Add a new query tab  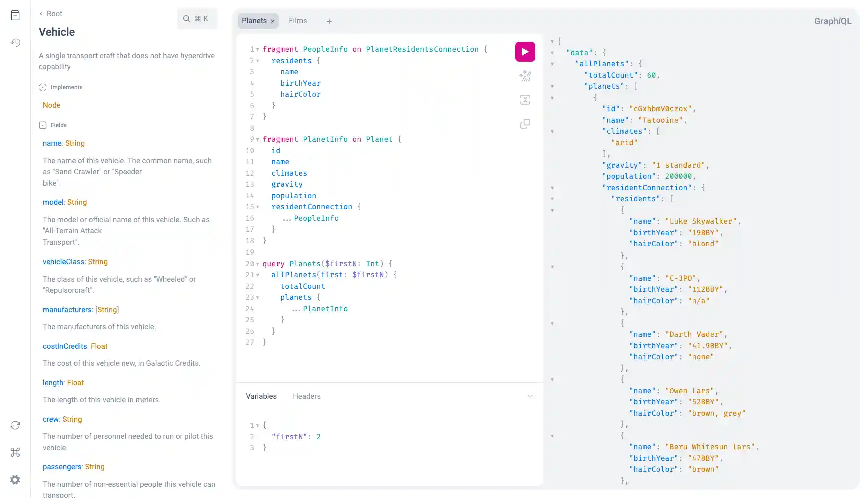[x=329, y=21]
